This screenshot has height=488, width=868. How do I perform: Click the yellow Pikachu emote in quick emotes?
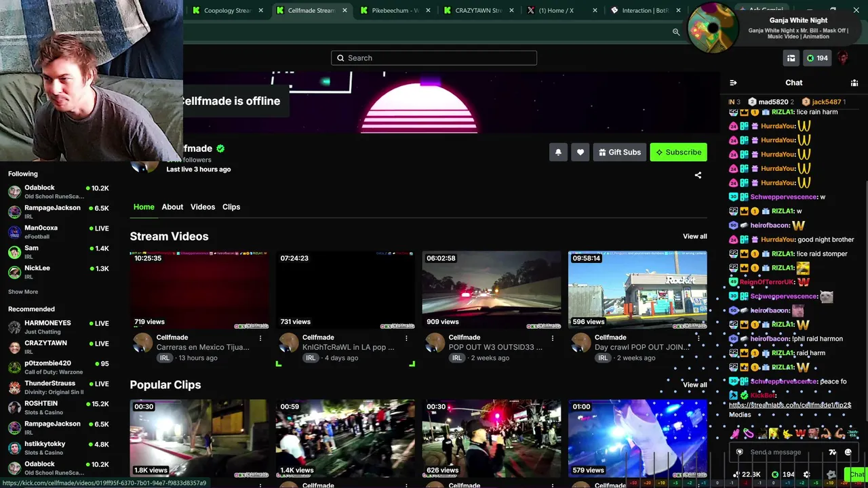(787, 432)
